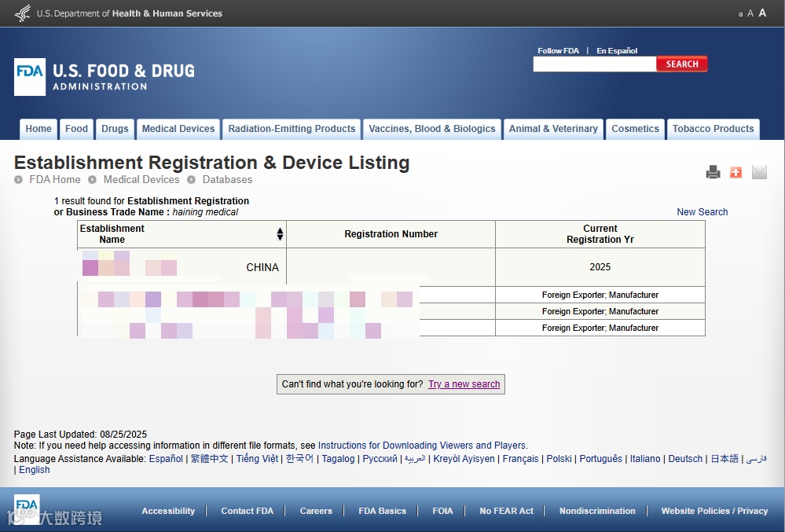This screenshot has height=532, width=785.
Task: Open the Cosmetics tab
Action: pyautogui.click(x=636, y=129)
